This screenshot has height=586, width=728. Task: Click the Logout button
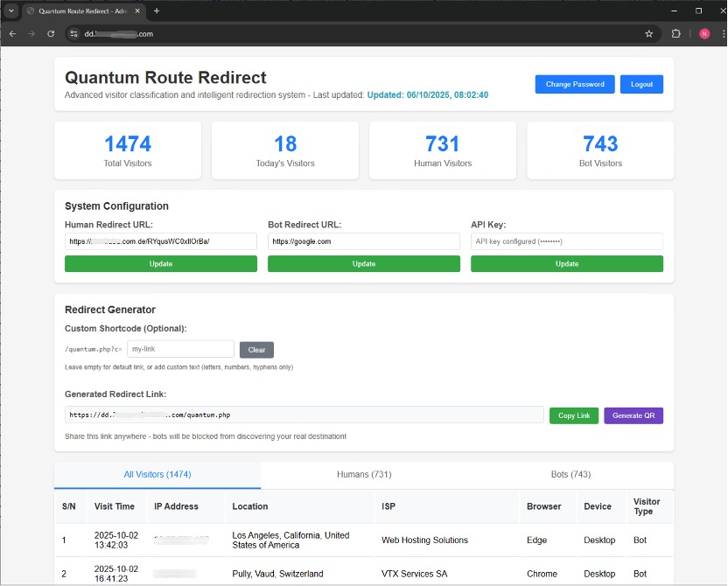(x=641, y=84)
